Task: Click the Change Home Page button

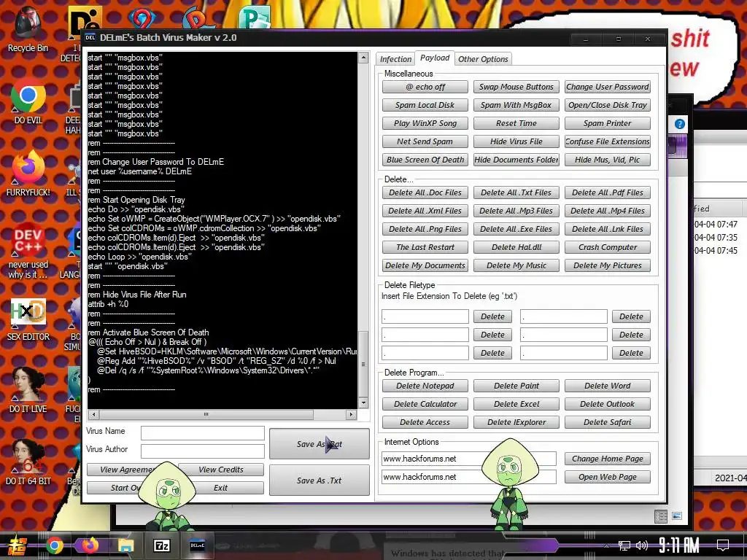Action: [608, 459]
